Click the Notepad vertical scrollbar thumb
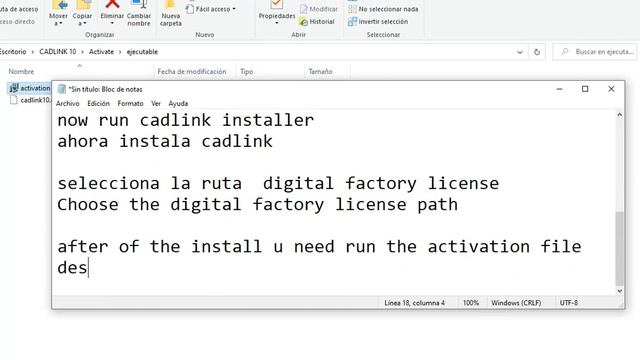The width and height of the screenshot is (640, 360). pos(620,249)
